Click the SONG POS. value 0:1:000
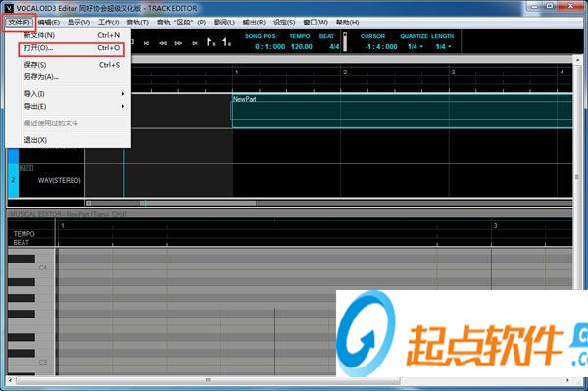 tap(270, 46)
